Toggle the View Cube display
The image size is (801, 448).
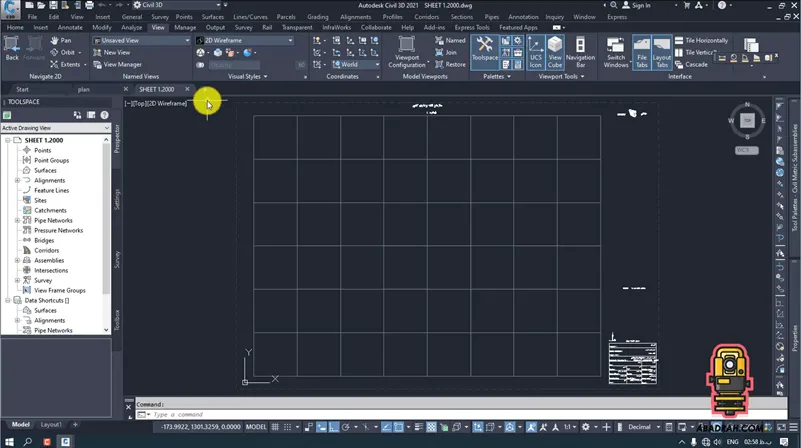click(555, 52)
